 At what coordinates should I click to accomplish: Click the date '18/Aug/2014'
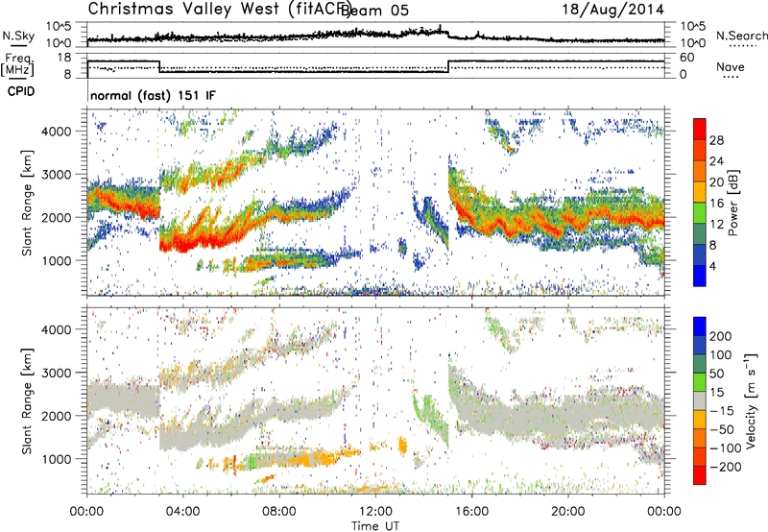click(612, 10)
